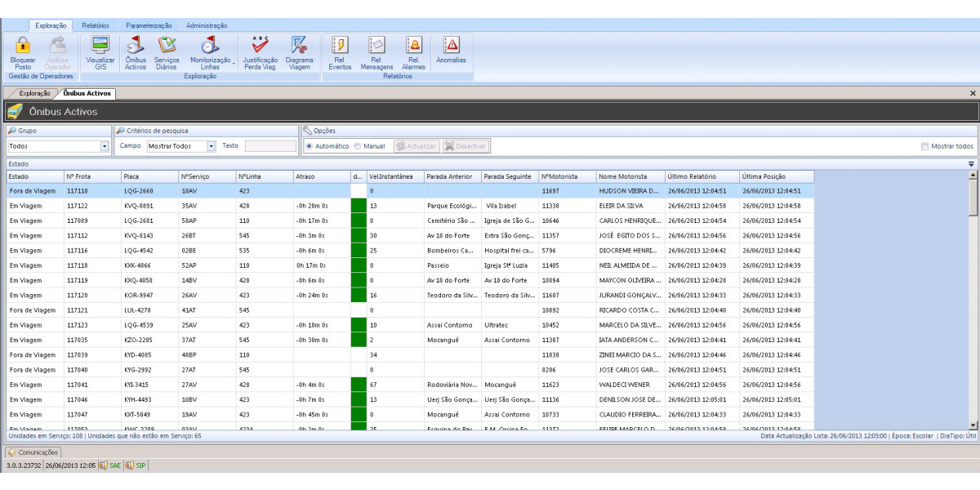Enable the Mostrar todos checkbox
Viewport: 980px width, 490px height.
tap(924, 147)
